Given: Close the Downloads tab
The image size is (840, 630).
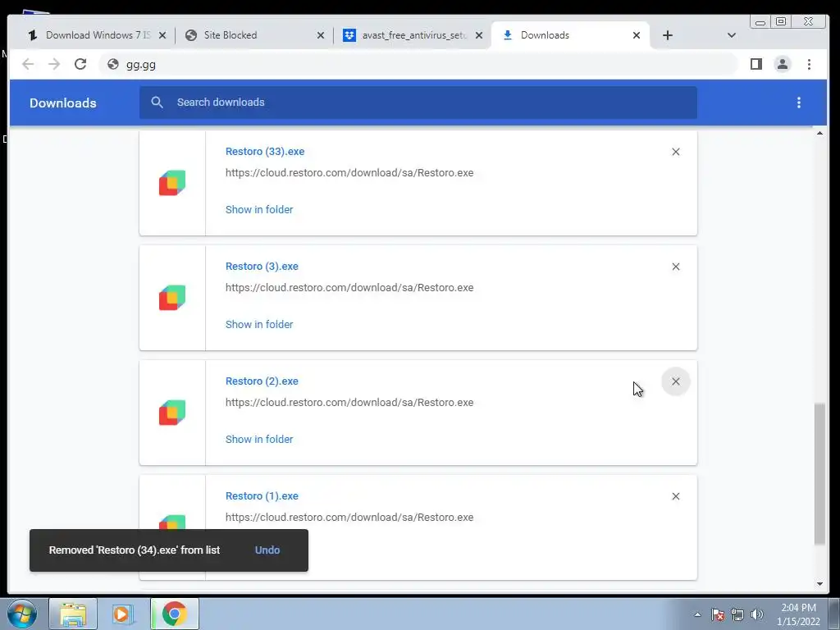Looking at the screenshot, I should [637, 35].
